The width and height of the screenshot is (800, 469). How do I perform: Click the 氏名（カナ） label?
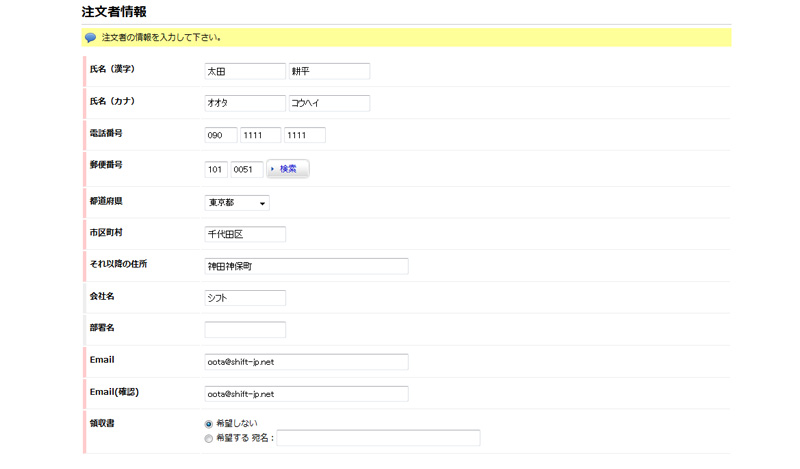point(112,101)
